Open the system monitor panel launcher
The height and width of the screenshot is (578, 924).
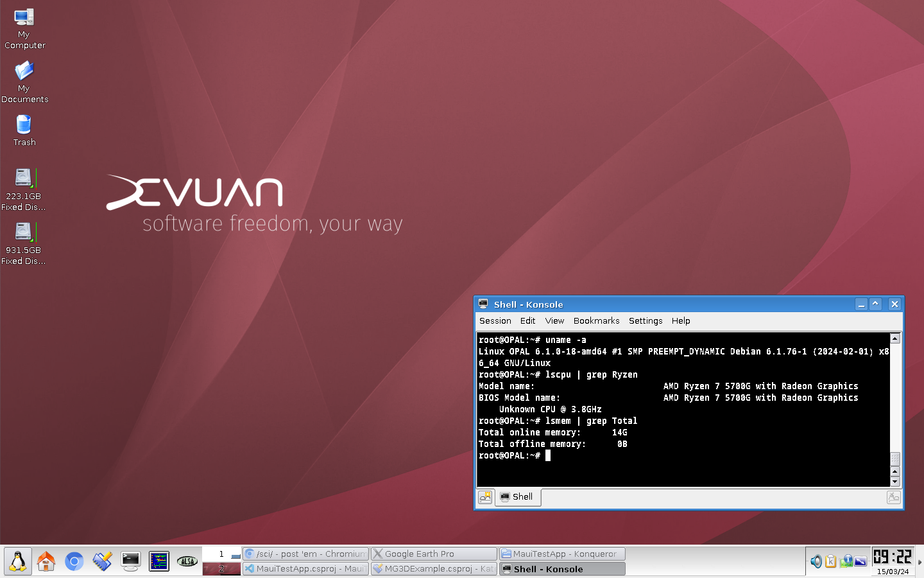coord(159,561)
